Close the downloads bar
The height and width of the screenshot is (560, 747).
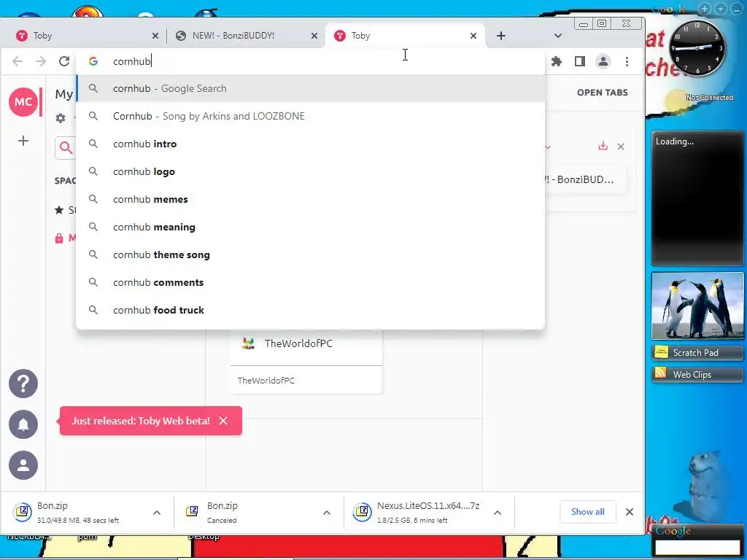[630, 511]
